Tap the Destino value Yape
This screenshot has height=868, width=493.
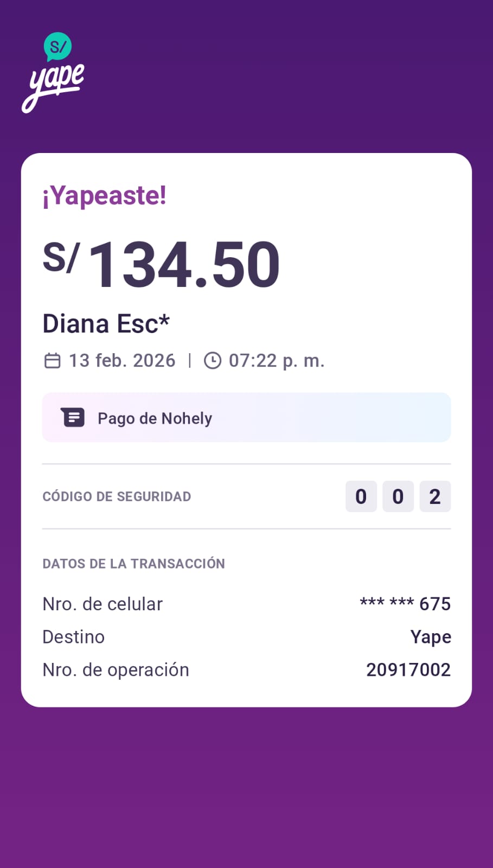pos(431,637)
